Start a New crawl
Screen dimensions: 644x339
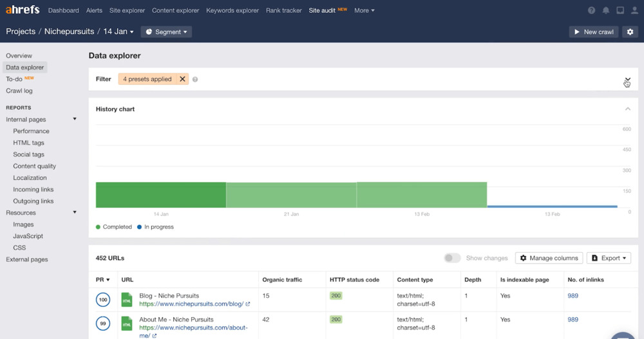(x=594, y=32)
